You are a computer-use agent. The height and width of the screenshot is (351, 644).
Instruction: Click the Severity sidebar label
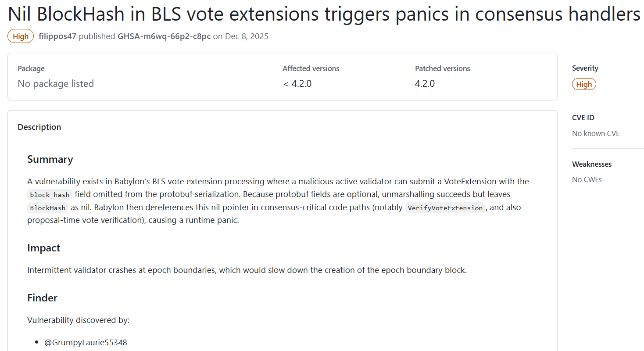pyautogui.click(x=585, y=68)
